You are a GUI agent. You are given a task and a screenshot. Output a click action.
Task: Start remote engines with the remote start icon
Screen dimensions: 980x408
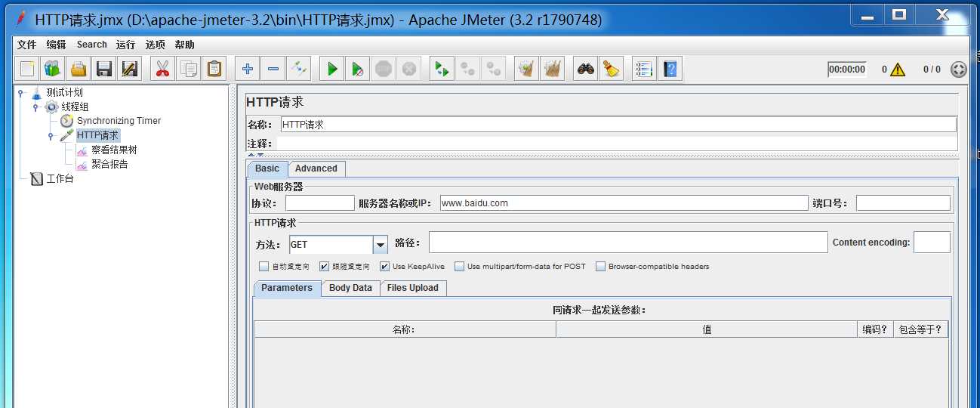442,69
